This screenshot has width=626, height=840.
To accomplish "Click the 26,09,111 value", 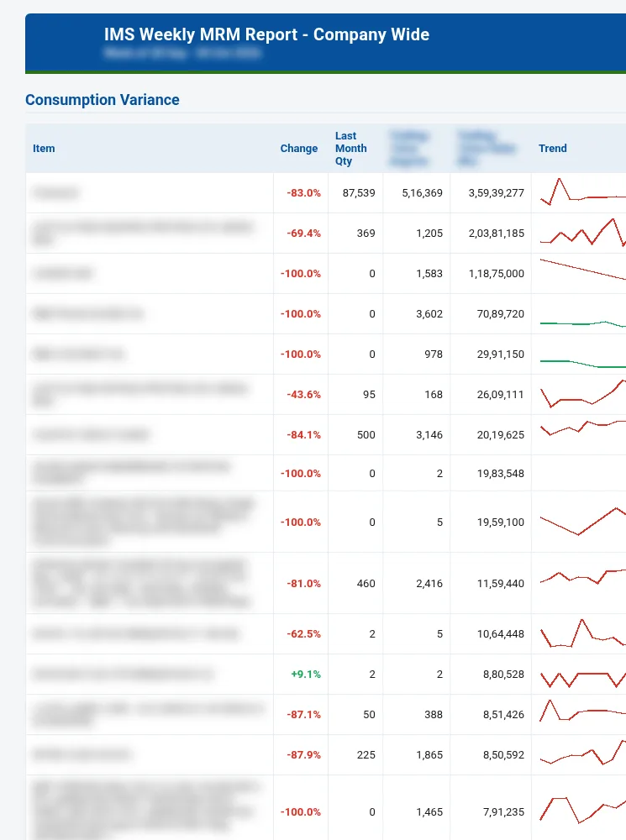I will (x=501, y=394).
